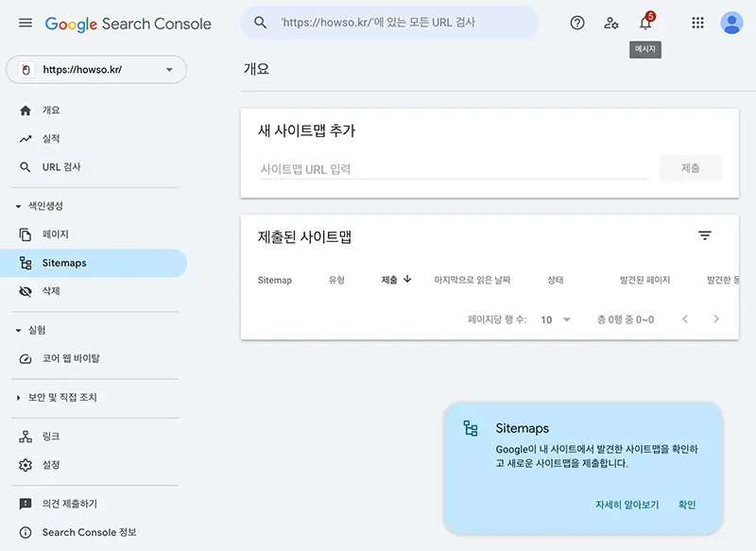
Task: Sort by the 발견된 페이지 column header
Action: click(645, 280)
